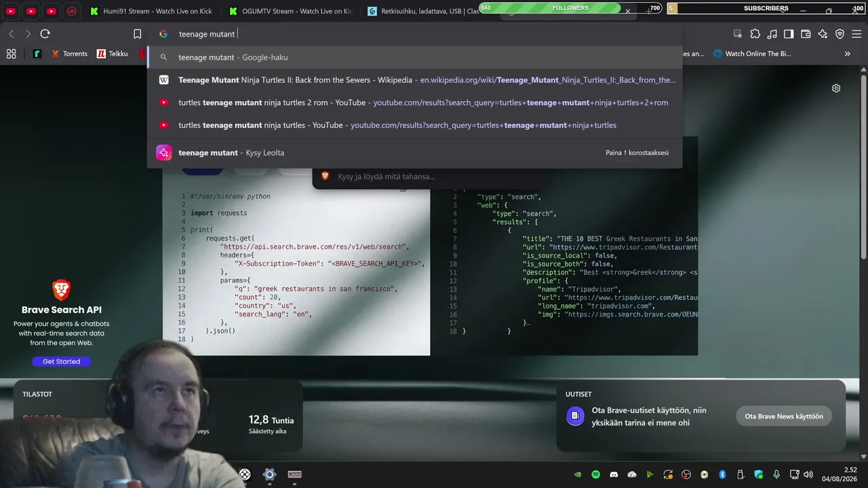Viewport: 868px width, 488px height.
Task: Open the Watch Online The Bi... bookmark
Action: click(x=752, y=54)
